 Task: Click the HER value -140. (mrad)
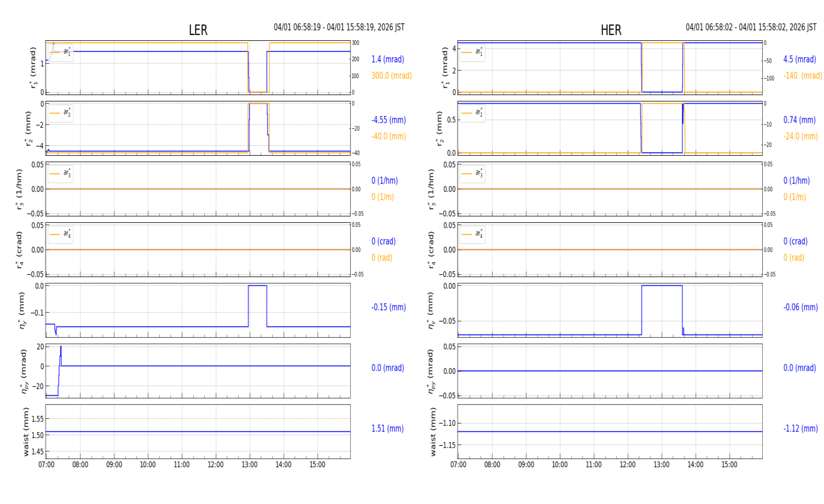pos(802,76)
